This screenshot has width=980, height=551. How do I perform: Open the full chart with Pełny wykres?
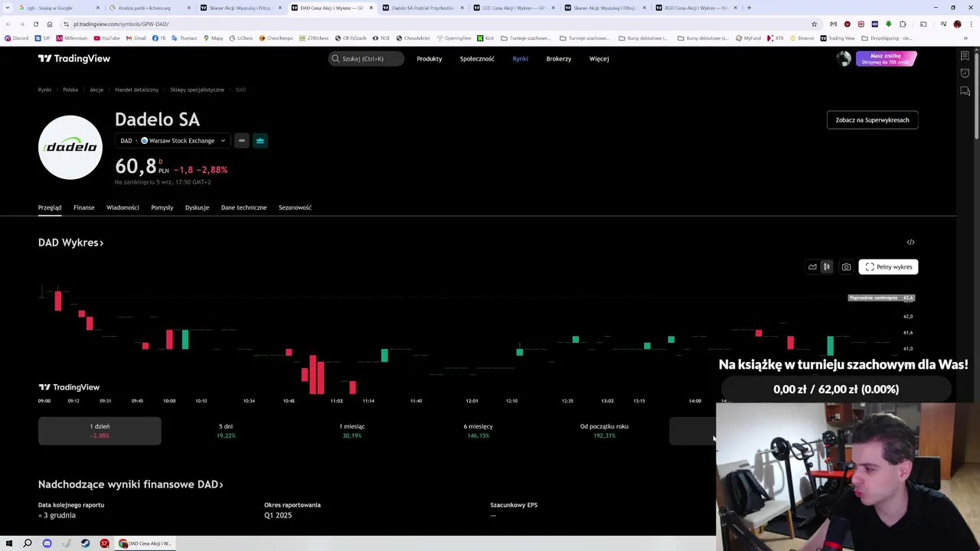pyautogui.click(x=888, y=267)
